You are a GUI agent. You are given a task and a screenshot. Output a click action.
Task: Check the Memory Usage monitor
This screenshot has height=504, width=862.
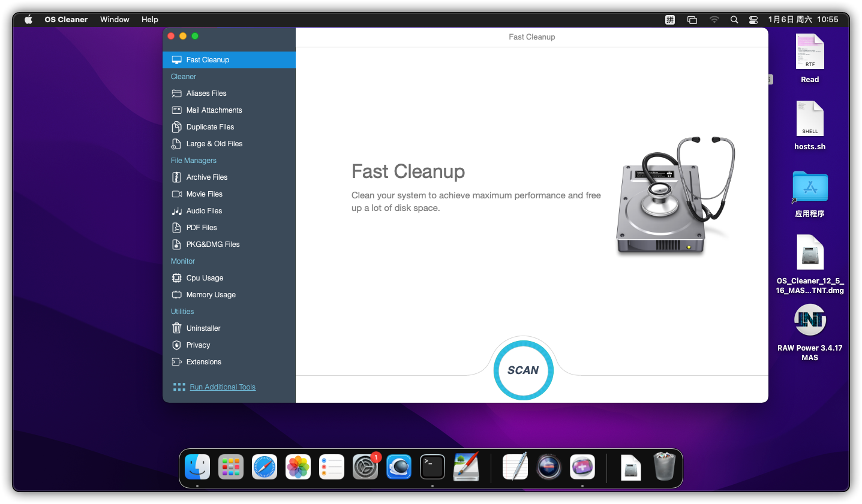coord(212,294)
